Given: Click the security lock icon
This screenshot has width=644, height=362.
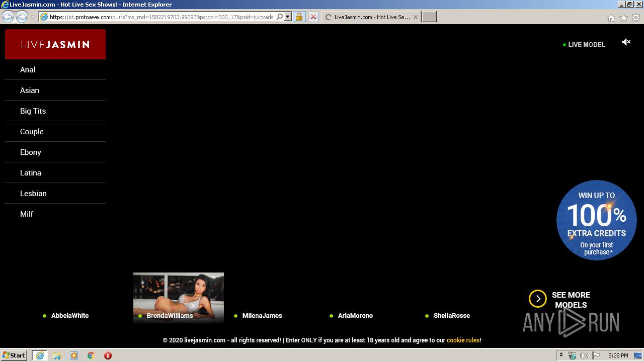Looking at the screenshot, I should [299, 17].
